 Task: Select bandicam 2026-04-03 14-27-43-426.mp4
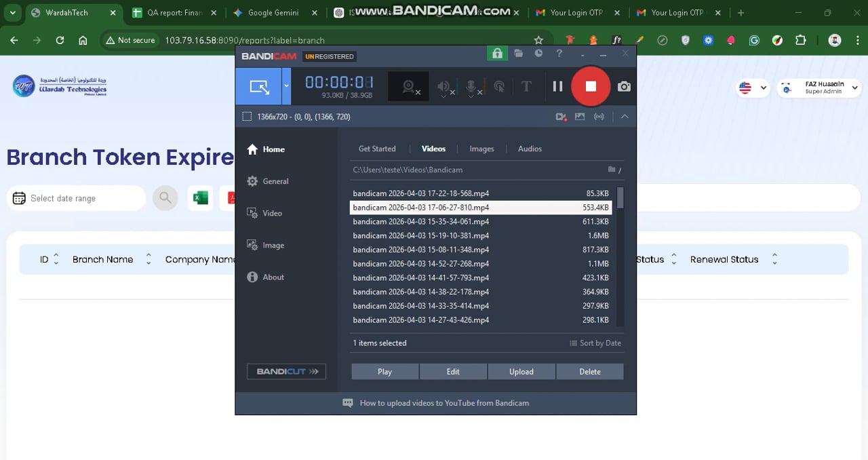[481, 320]
